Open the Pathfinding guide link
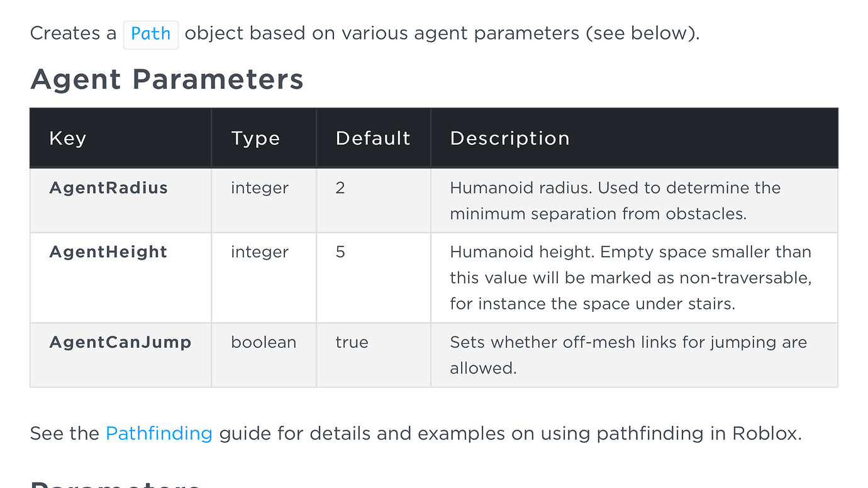Viewport: 868px width, 488px height. click(159, 433)
